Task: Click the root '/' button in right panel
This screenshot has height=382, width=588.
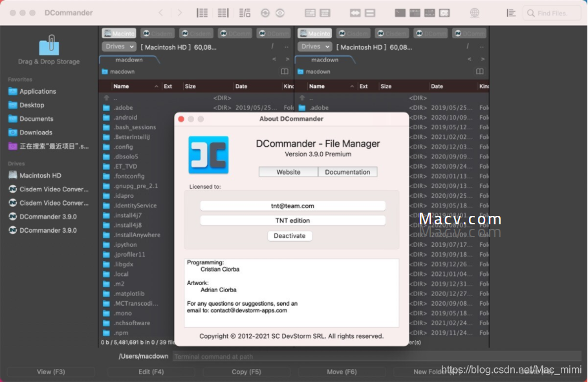Action: point(468,47)
